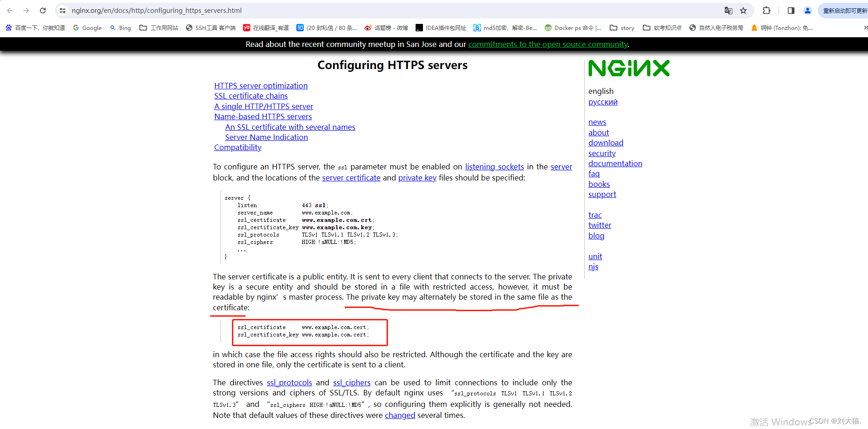Show more bookmarks overflow chevron
Screen dimensions: 868x429
[865, 28]
